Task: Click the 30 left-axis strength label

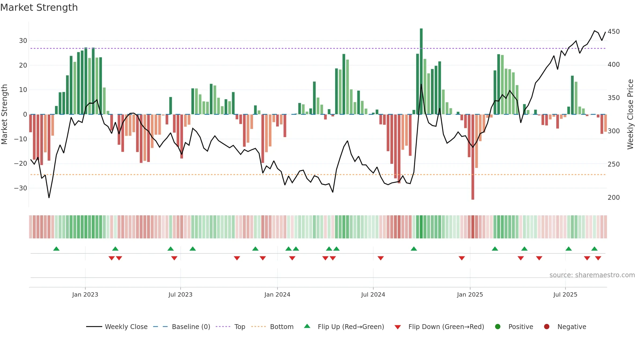Action: coord(23,40)
